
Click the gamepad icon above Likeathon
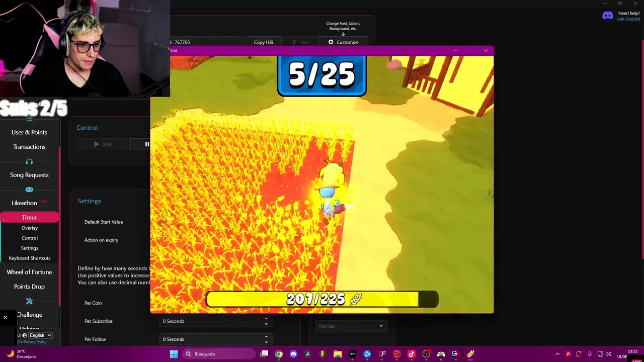(x=29, y=190)
